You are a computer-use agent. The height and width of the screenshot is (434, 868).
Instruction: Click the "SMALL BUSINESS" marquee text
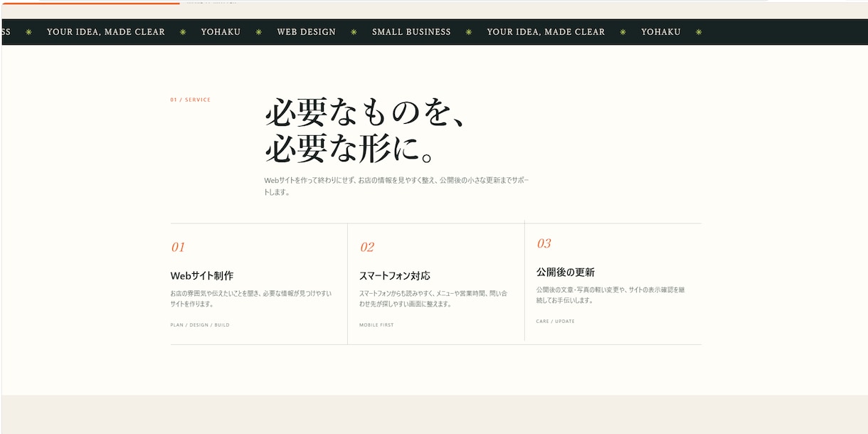(411, 32)
